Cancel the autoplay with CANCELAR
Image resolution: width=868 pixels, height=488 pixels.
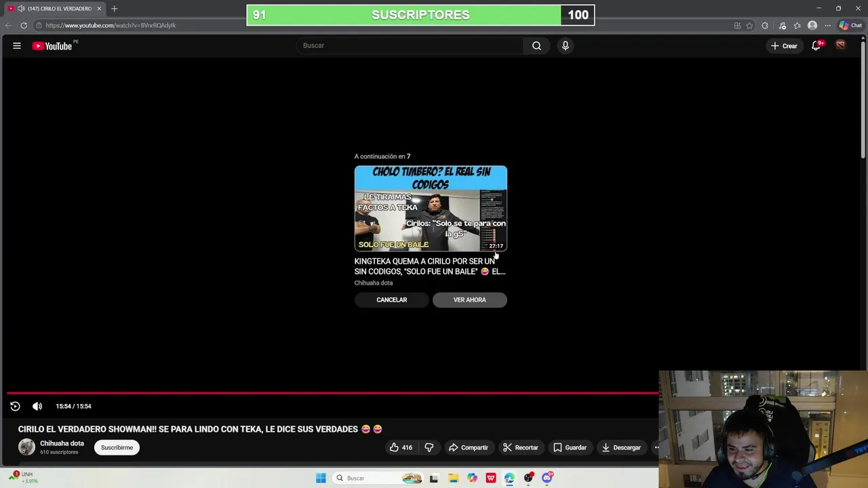tap(392, 300)
